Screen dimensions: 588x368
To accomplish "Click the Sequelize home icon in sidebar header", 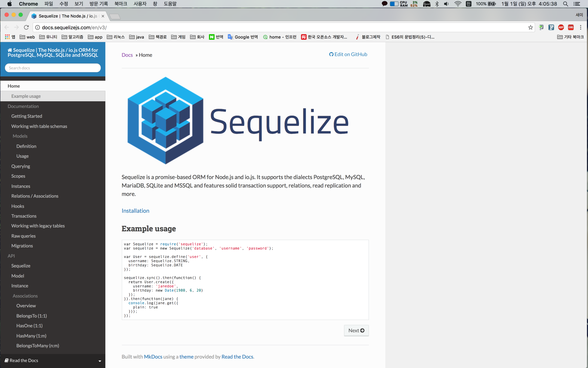I will [10, 50].
